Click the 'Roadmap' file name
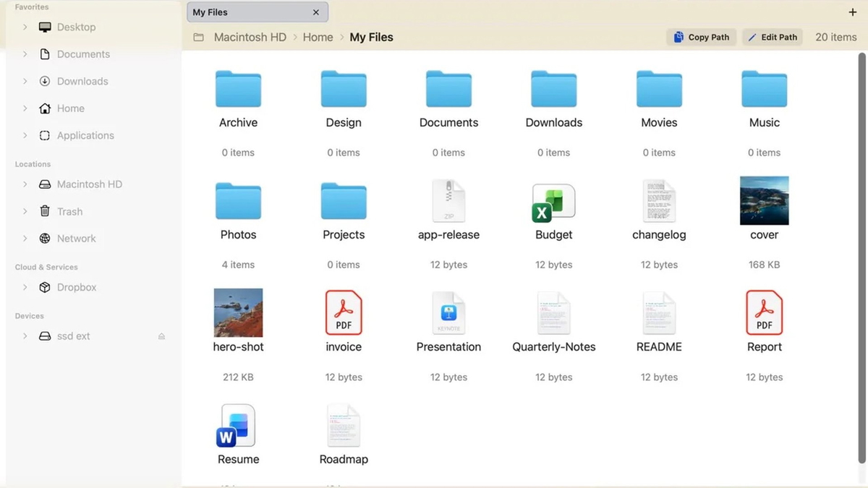Viewport: 868px width, 488px height. click(x=344, y=459)
